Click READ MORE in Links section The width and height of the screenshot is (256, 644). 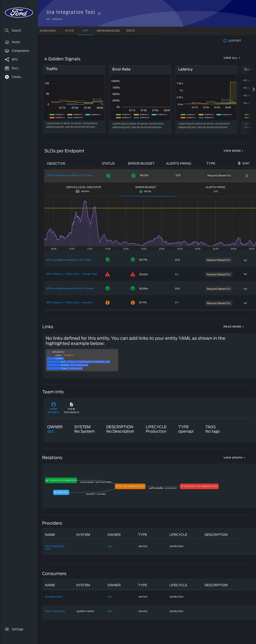[233, 326]
